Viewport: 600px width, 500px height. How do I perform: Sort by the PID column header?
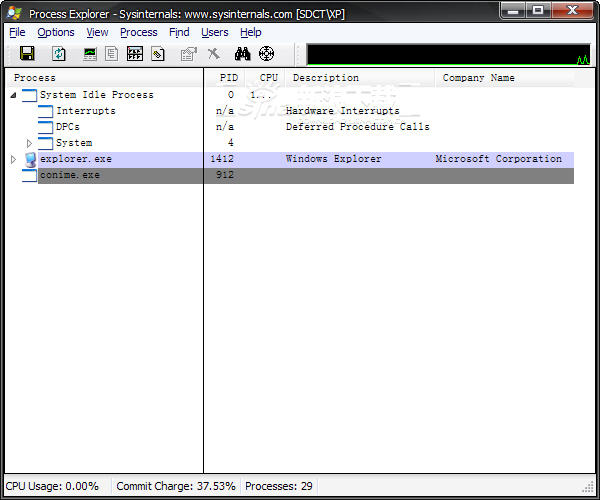point(225,78)
